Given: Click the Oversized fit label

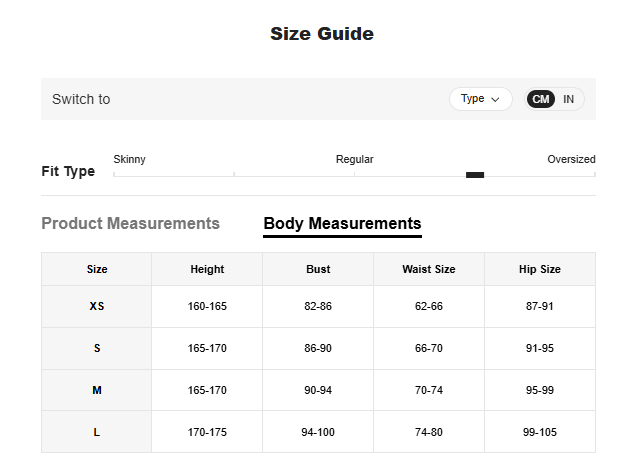Looking at the screenshot, I should [571, 159].
